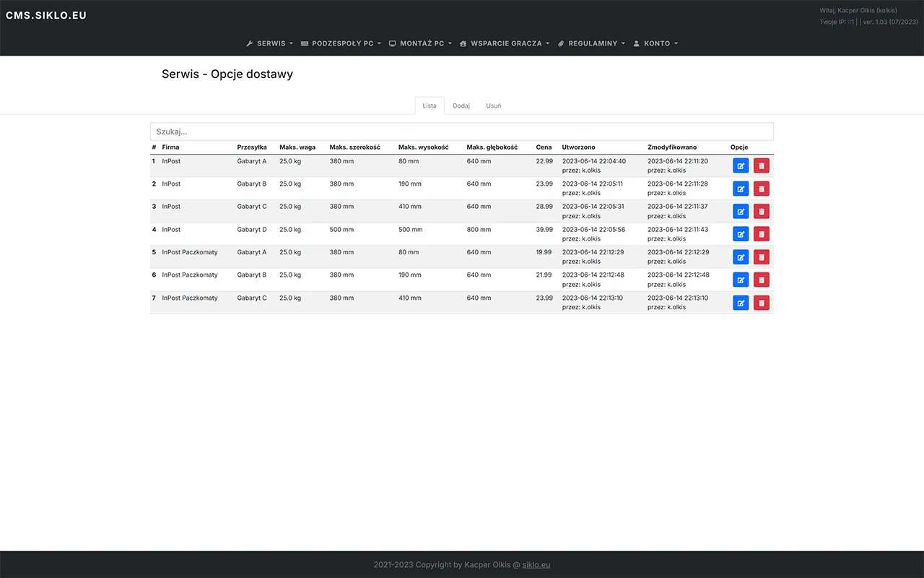
Task: Click the edit icon for Gabaryt C row 3
Action: point(741,211)
